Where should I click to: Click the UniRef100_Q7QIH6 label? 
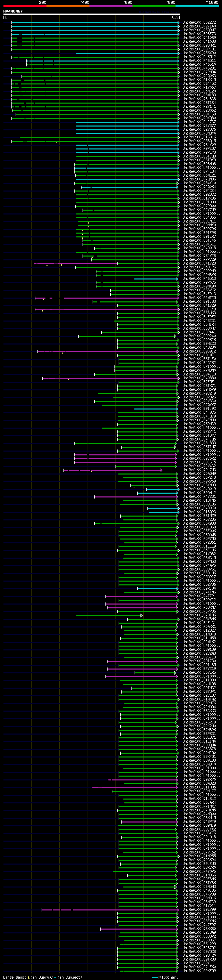(199, 615)
